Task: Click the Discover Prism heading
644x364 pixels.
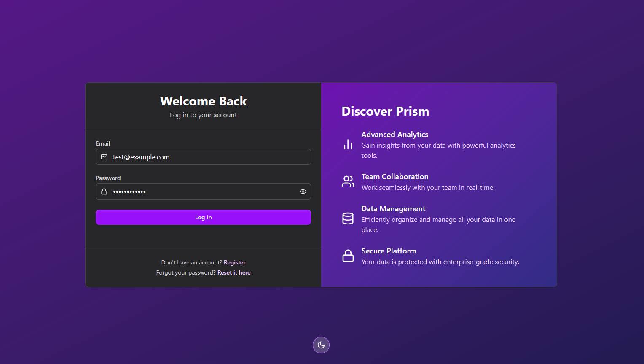Action: [x=385, y=111]
